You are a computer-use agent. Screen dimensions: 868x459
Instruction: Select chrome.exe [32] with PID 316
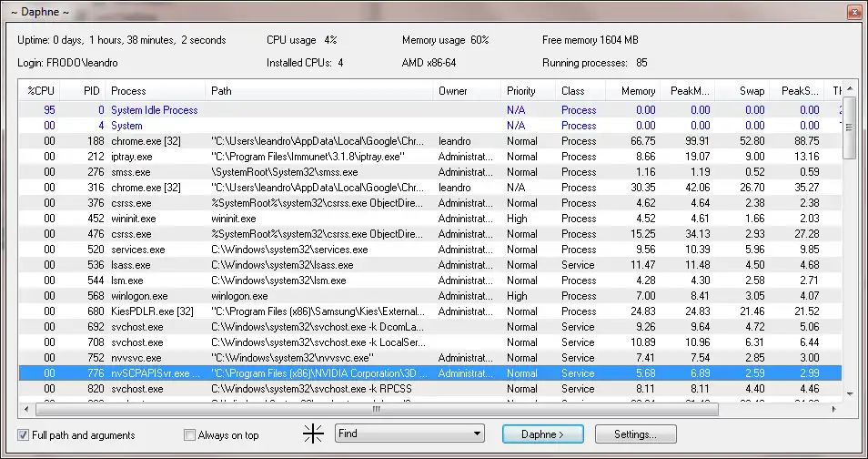430,188
